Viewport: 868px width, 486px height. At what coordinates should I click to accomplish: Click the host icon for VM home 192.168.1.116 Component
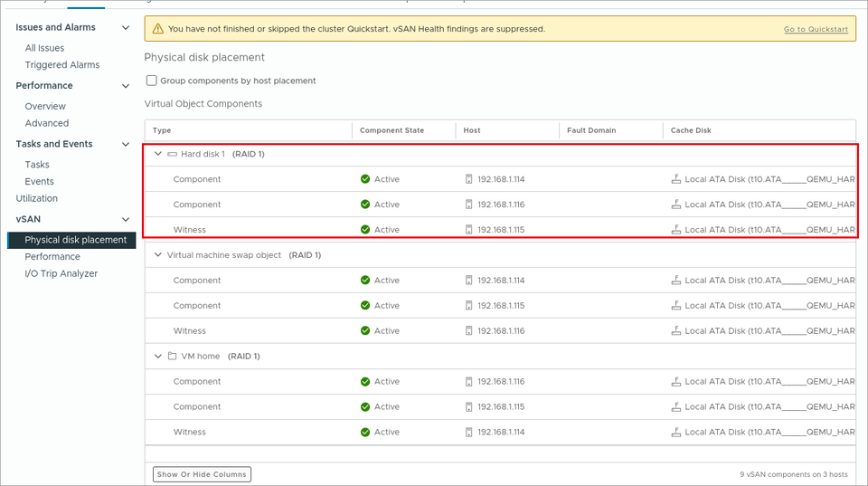pos(469,381)
